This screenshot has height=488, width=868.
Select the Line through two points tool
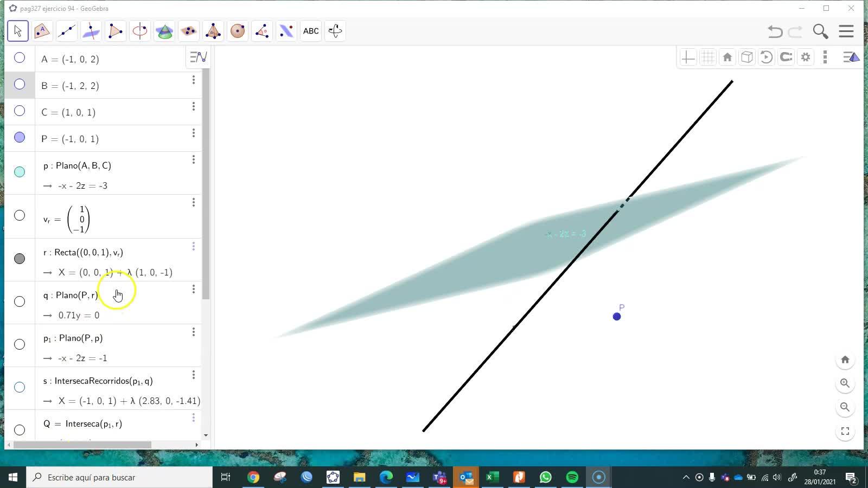(x=67, y=31)
